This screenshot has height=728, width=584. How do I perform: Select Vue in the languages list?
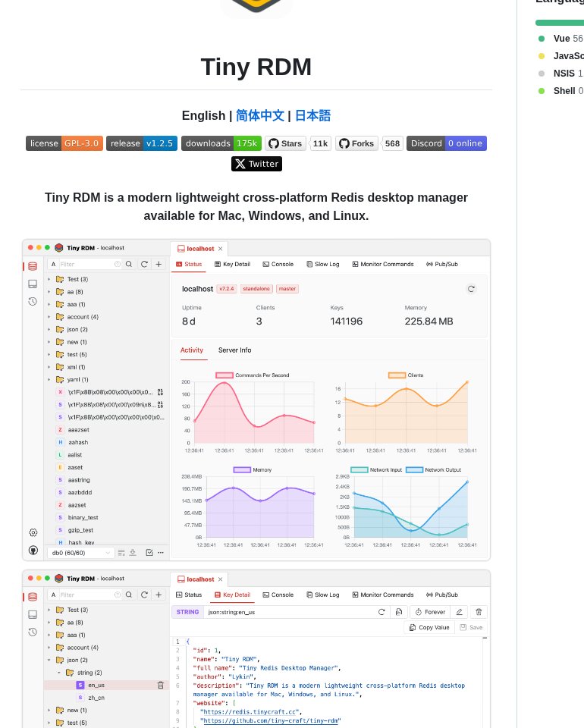click(x=560, y=39)
